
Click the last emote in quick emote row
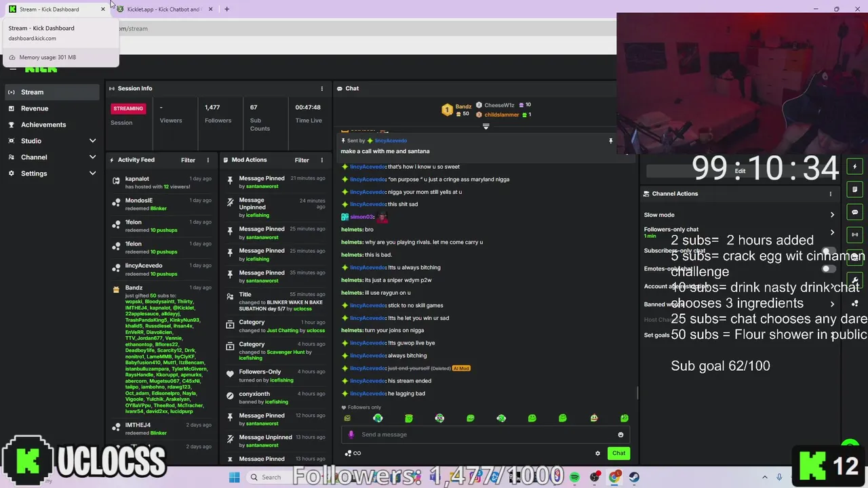[624, 418]
